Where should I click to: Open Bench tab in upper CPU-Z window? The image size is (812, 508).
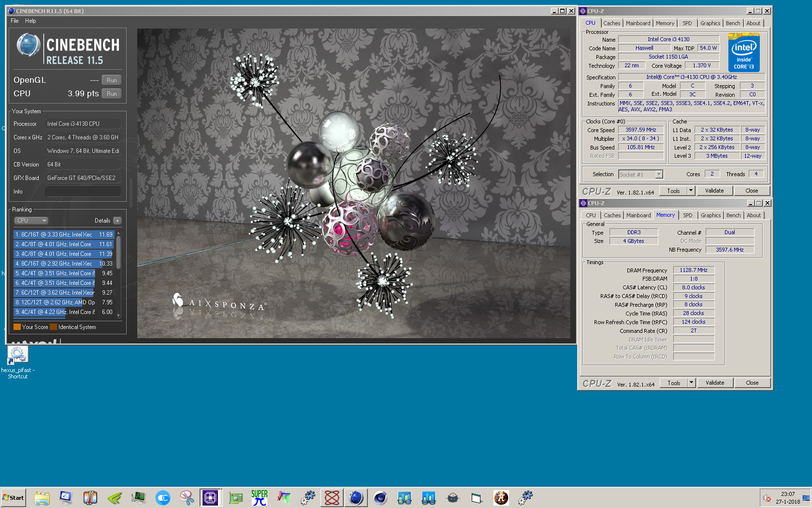pos(733,23)
